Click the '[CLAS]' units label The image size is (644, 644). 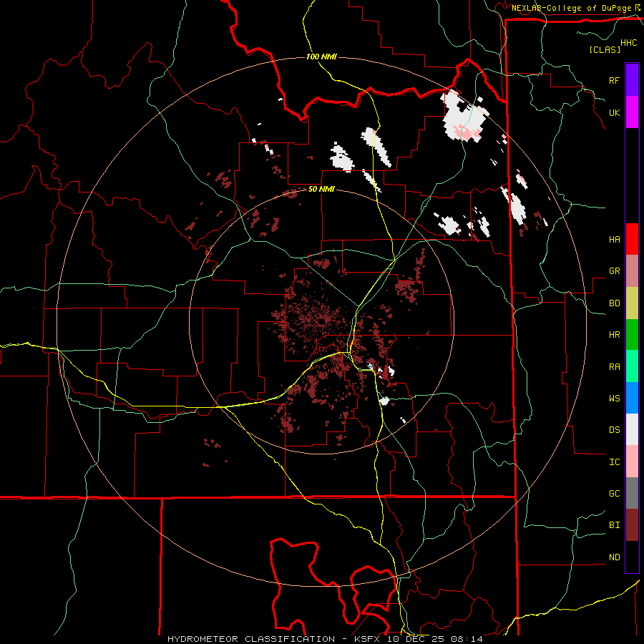605,49
